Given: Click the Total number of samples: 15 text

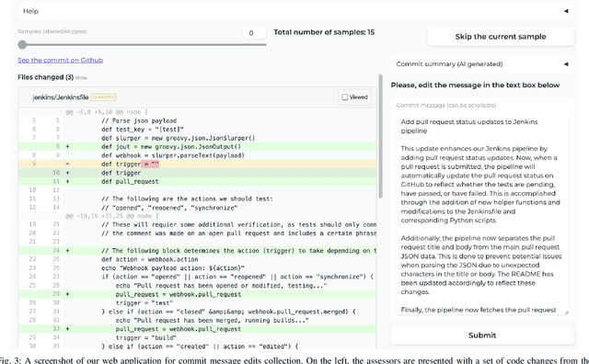Looking at the screenshot, I should point(324,32).
